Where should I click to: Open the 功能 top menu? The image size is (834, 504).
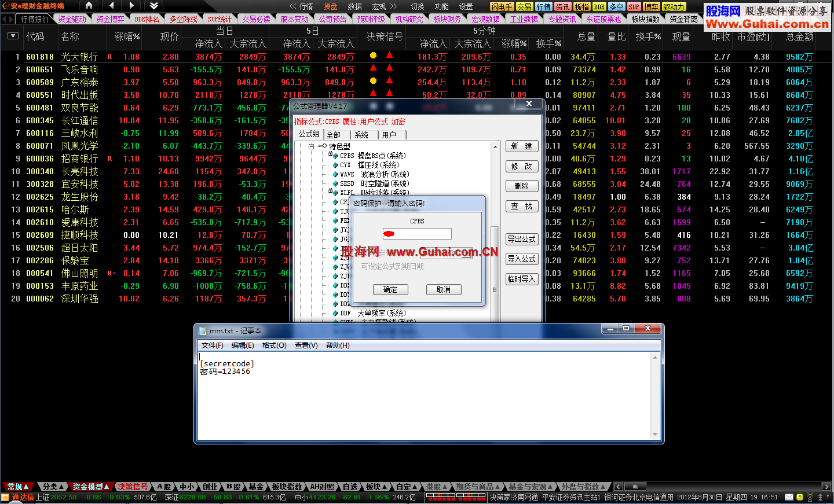442,6
